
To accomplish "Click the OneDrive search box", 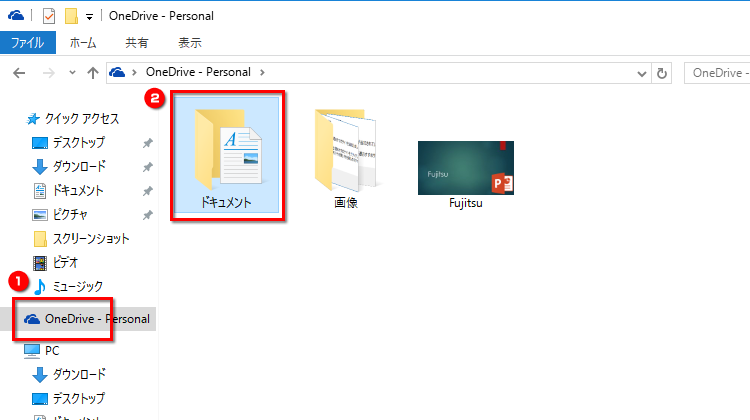I will click(717, 73).
